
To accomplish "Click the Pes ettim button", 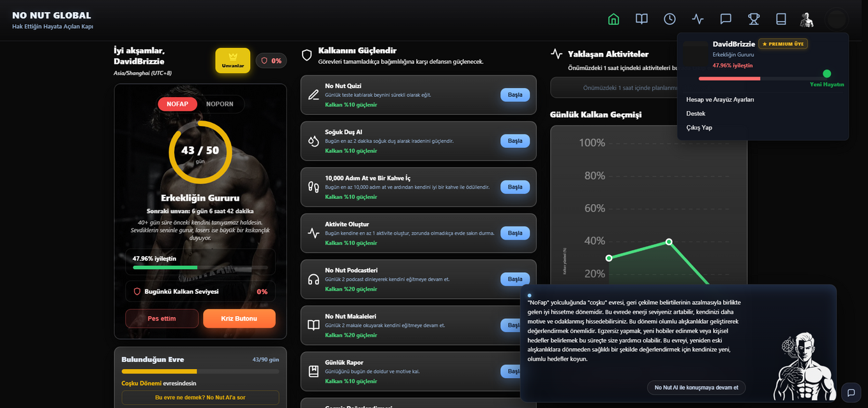I will click(x=162, y=319).
